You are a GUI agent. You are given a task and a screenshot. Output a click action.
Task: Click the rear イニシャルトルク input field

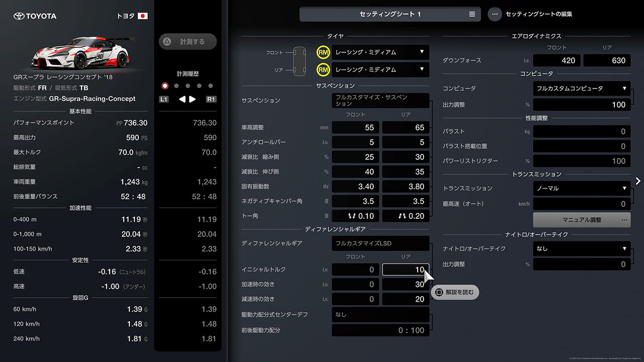click(x=405, y=269)
